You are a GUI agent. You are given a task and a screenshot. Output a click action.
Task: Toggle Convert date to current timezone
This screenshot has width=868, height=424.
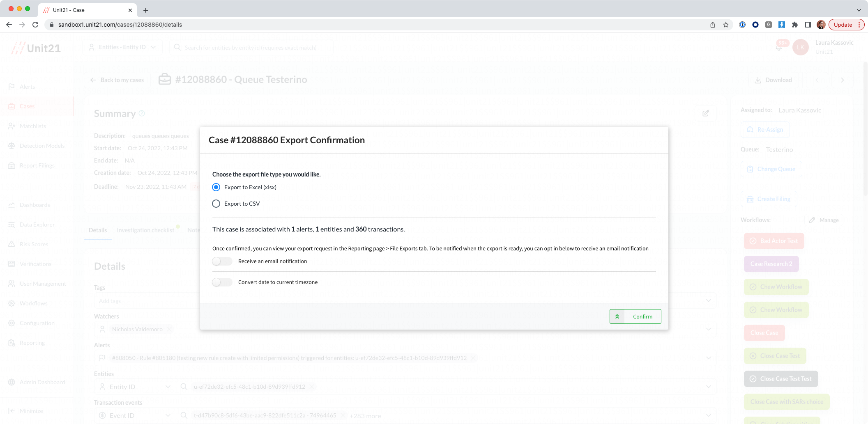[x=222, y=282]
